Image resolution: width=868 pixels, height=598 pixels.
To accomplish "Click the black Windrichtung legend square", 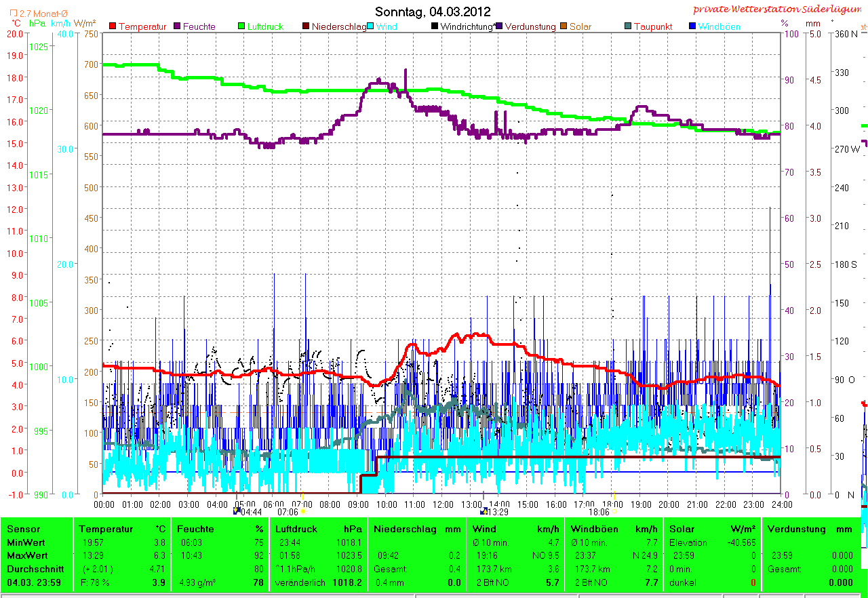I will (435, 26).
